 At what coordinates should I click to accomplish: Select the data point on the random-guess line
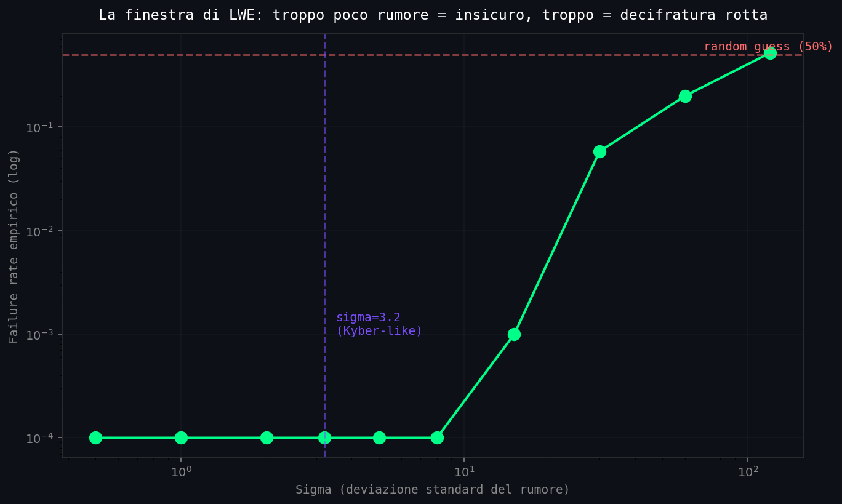[770, 54]
